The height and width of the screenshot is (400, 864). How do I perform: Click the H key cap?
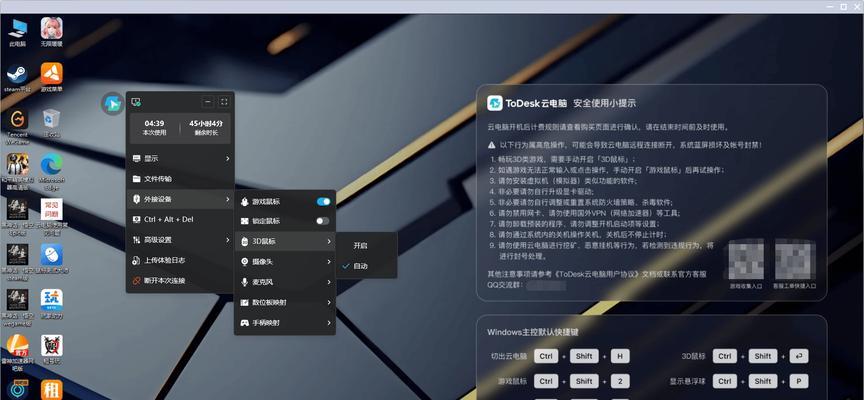[620, 356]
